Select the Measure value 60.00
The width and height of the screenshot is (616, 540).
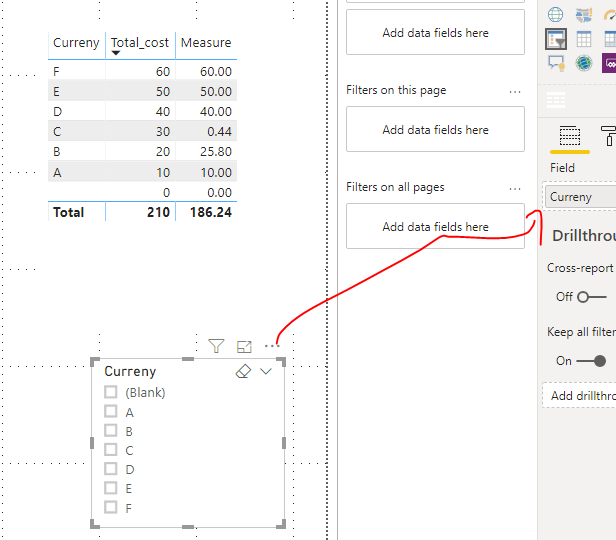click(216, 71)
